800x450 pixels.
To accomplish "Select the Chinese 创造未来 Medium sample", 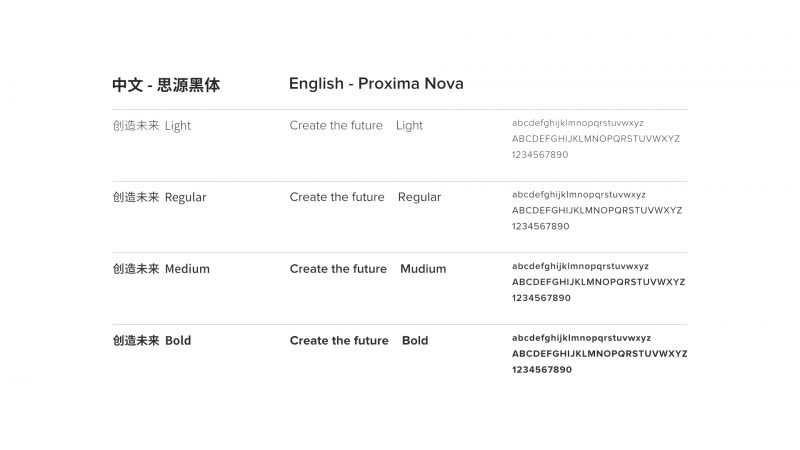I will click(161, 269).
